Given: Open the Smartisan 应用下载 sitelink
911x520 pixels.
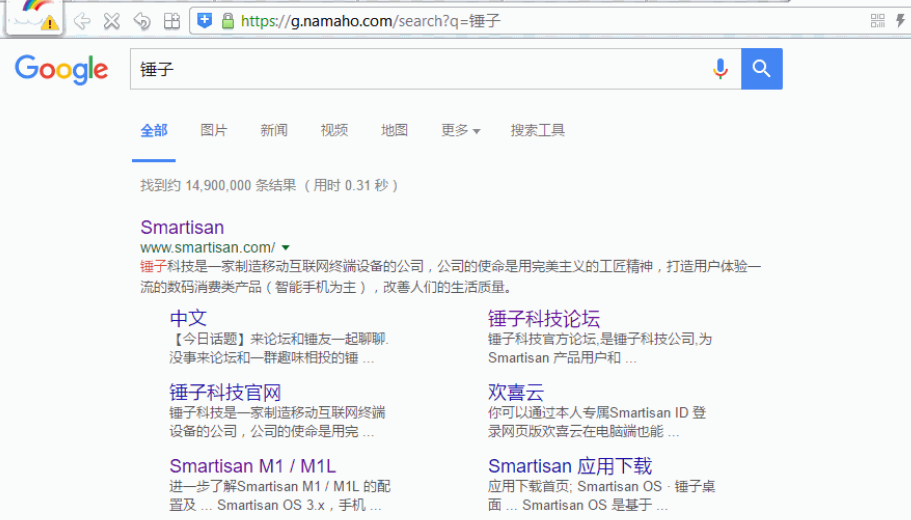Looking at the screenshot, I should [x=570, y=466].
